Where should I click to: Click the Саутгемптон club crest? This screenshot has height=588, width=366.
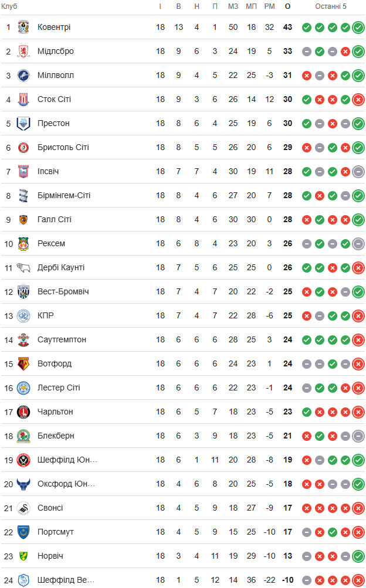[23, 339]
